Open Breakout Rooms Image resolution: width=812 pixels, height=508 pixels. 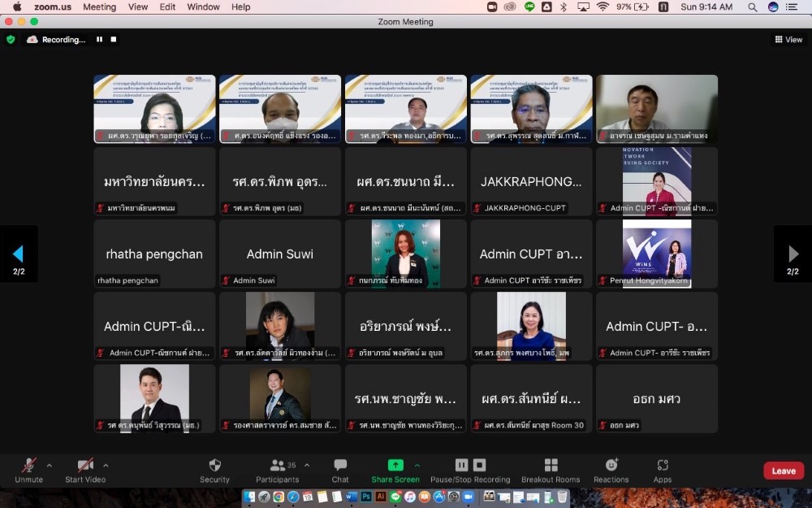coord(551,466)
